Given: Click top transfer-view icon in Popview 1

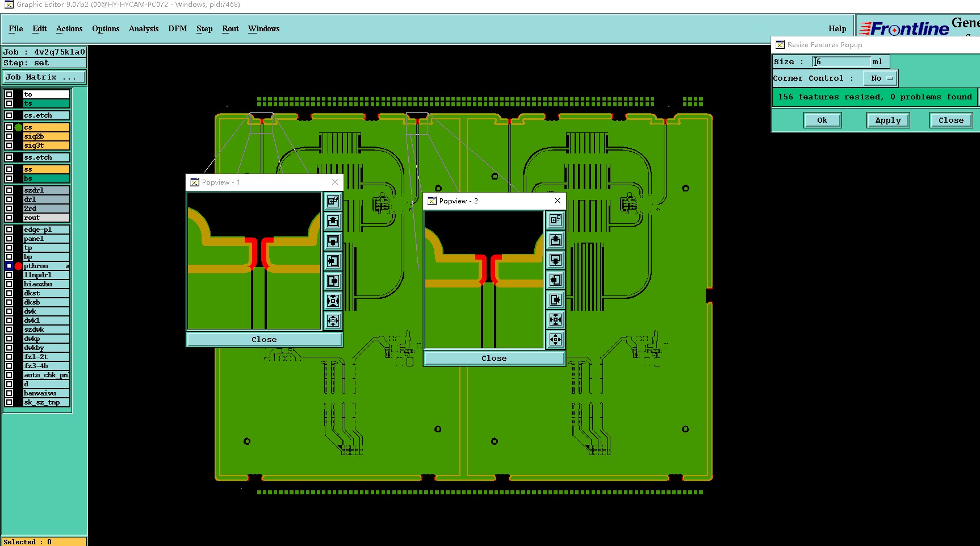Looking at the screenshot, I should (x=333, y=201).
